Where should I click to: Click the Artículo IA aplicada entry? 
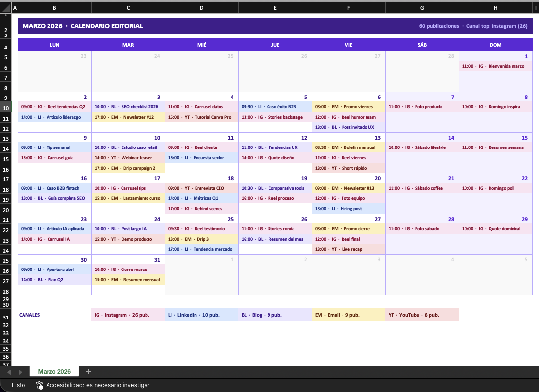click(x=55, y=229)
